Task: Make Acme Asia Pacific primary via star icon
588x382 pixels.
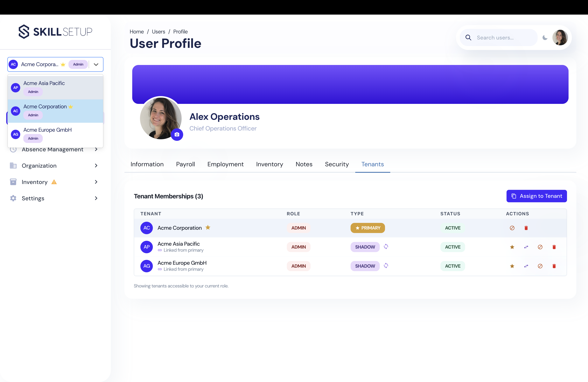Action: [x=512, y=247]
